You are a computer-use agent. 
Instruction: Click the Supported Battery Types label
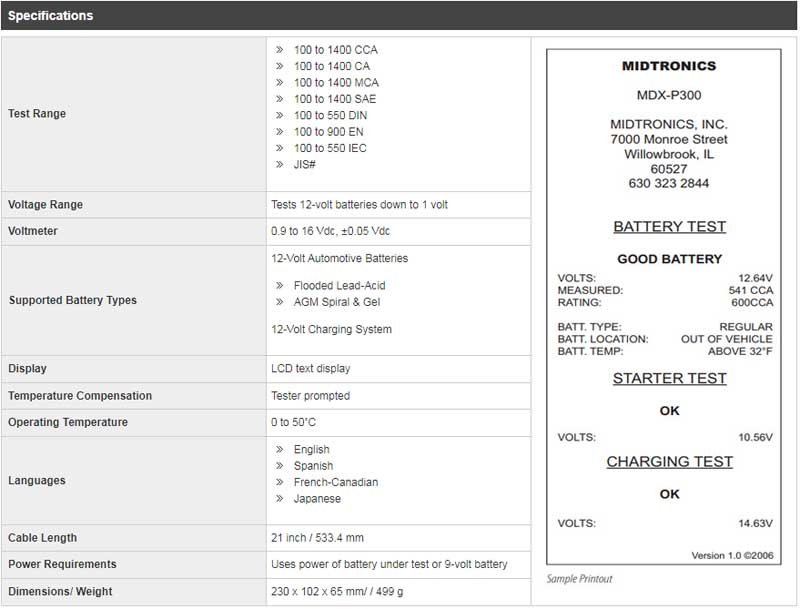coord(73,300)
